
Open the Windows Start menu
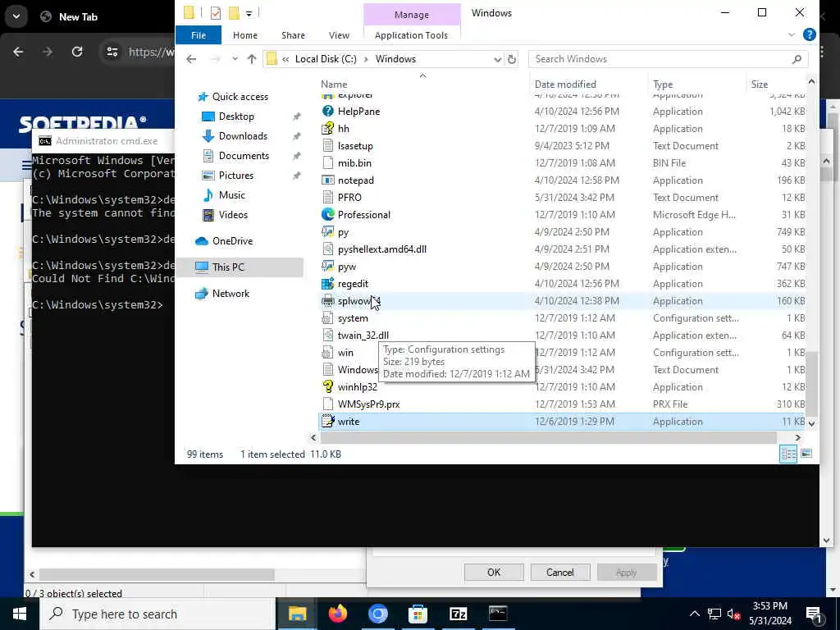(x=20, y=614)
